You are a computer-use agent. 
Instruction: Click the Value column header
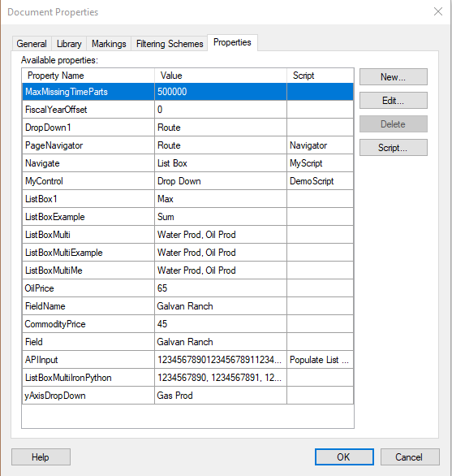[221, 76]
